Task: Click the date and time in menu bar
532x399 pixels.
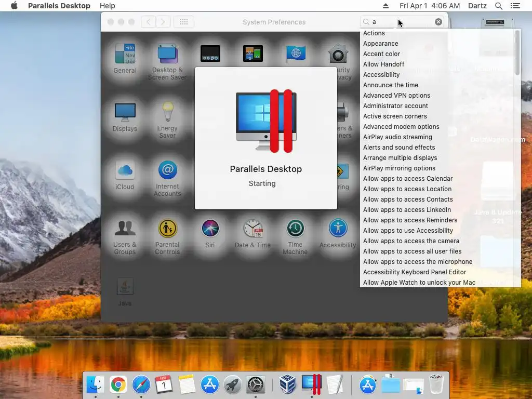Action: [x=430, y=6]
